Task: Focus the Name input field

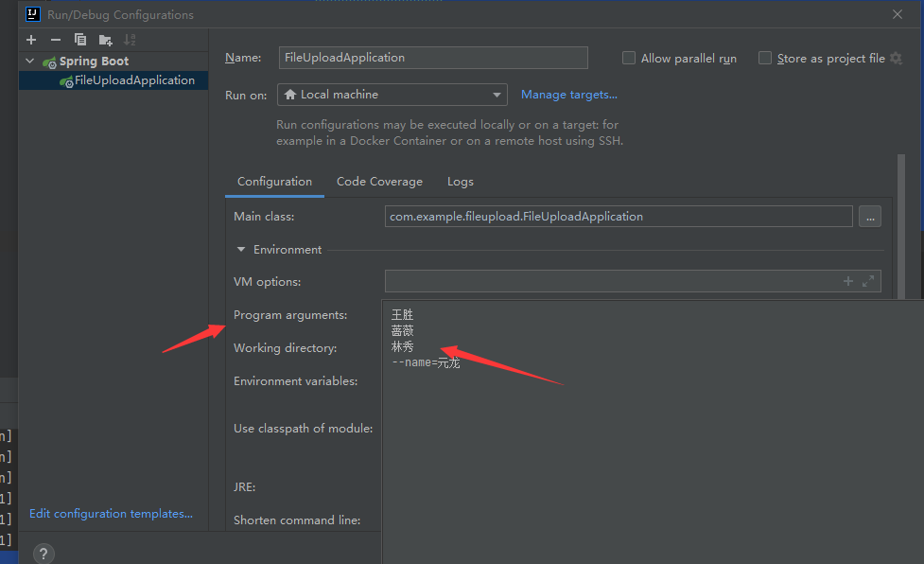Action: (x=433, y=58)
